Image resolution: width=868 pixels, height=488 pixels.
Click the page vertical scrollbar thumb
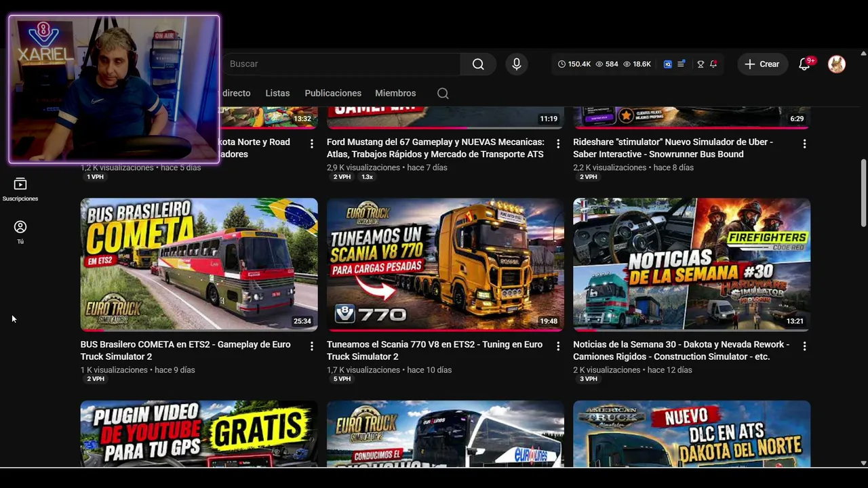tap(863, 193)
